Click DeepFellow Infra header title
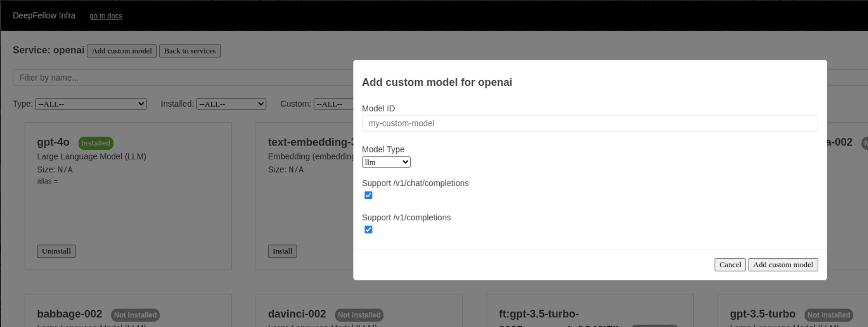 44,16
